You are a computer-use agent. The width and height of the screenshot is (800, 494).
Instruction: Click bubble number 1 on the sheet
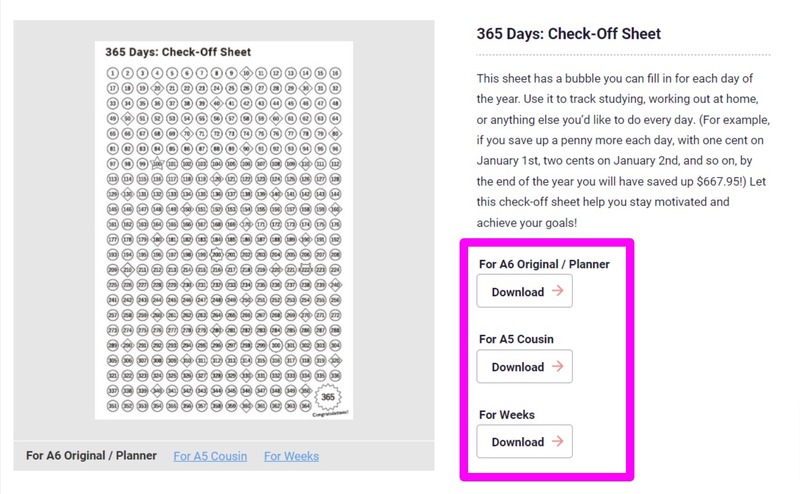point(113,73)
